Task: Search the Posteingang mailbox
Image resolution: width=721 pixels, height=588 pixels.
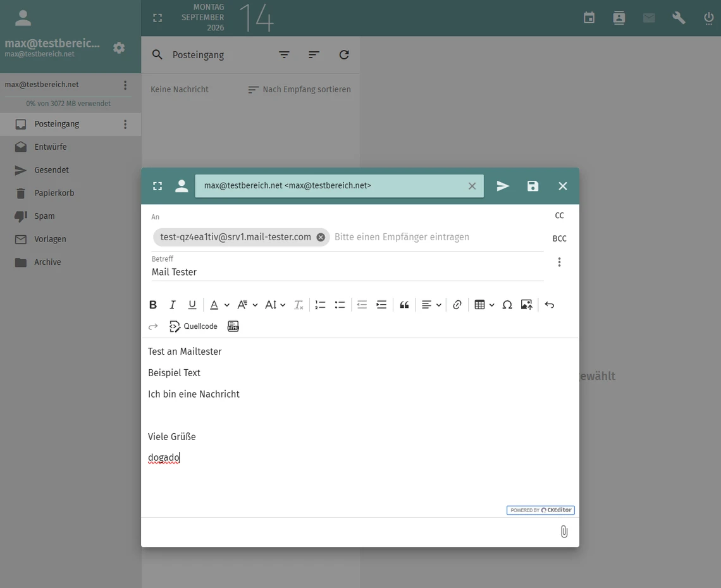Action: point(157,55)
